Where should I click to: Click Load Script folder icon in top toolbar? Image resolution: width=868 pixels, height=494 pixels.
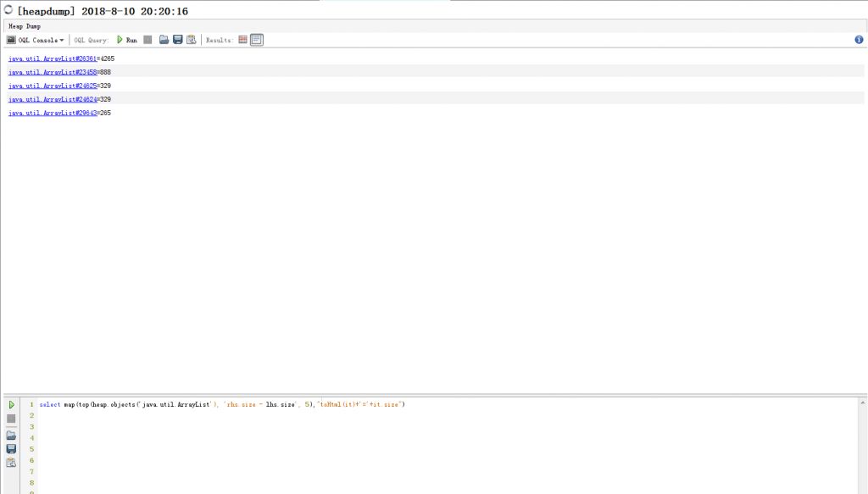pyautogui.click(x=164, y=40)
